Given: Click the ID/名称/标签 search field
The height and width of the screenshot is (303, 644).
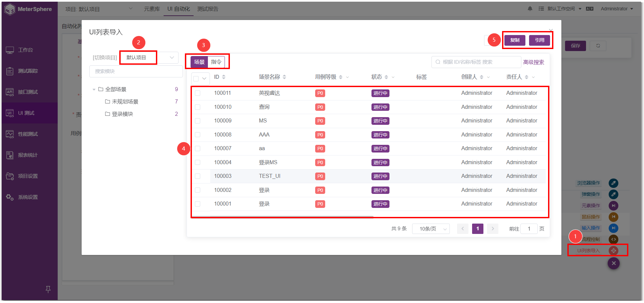Looking at the screenshot, I should pos(476,62).
